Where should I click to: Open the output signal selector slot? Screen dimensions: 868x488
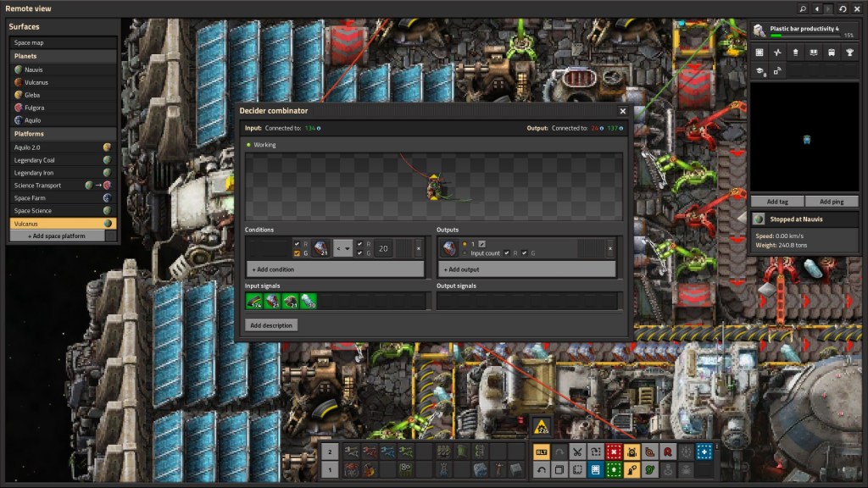pos(448,248)
